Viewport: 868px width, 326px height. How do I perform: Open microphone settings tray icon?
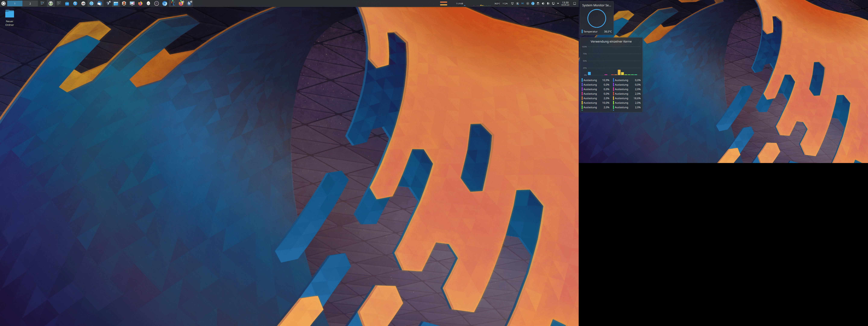(x=548, y=3)
